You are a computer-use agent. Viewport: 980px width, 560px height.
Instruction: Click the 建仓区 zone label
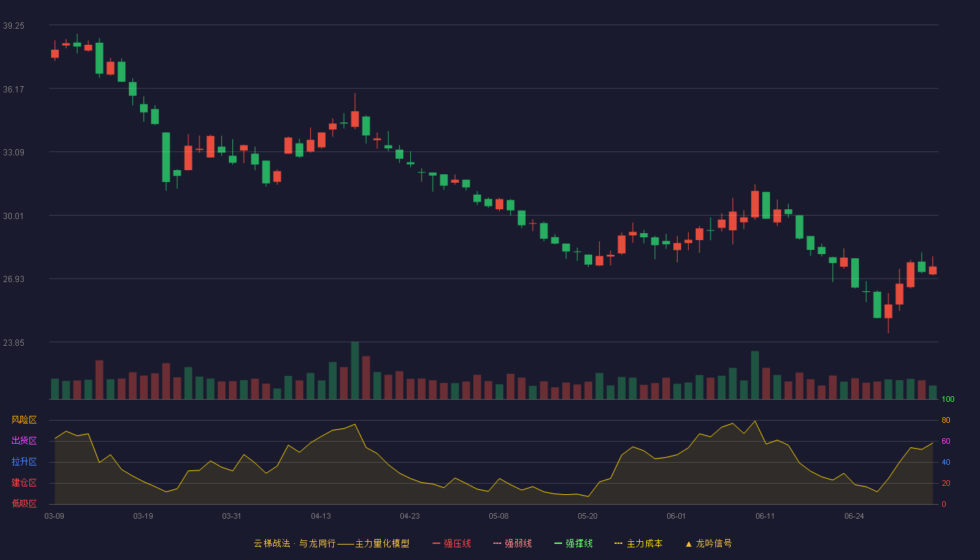click(x=24, y=483)
